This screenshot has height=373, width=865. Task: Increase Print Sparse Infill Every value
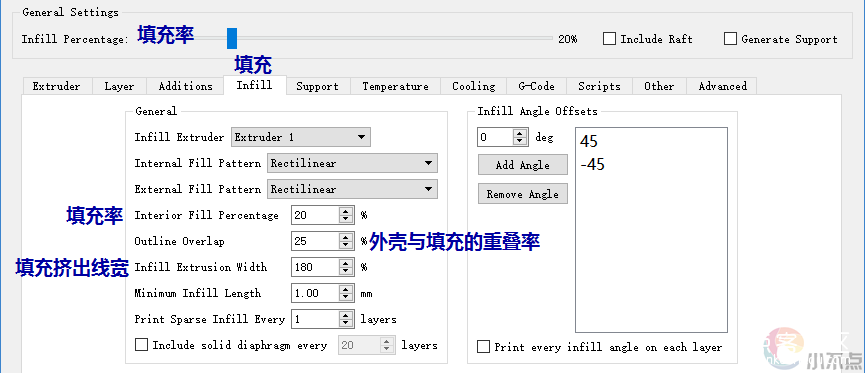click(x=346, y=315)
